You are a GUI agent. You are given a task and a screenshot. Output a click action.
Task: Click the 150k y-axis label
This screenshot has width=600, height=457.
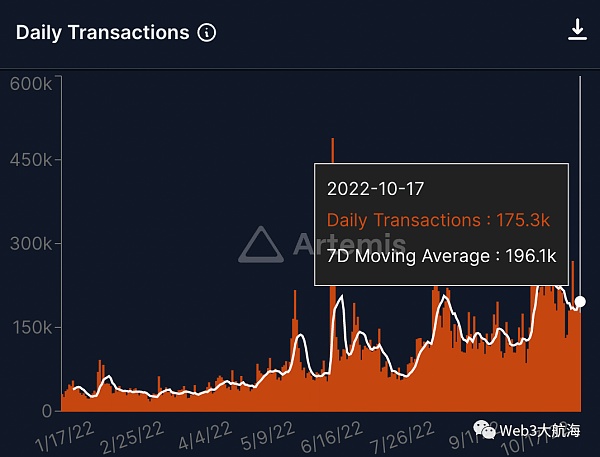[x=32, y=328]
